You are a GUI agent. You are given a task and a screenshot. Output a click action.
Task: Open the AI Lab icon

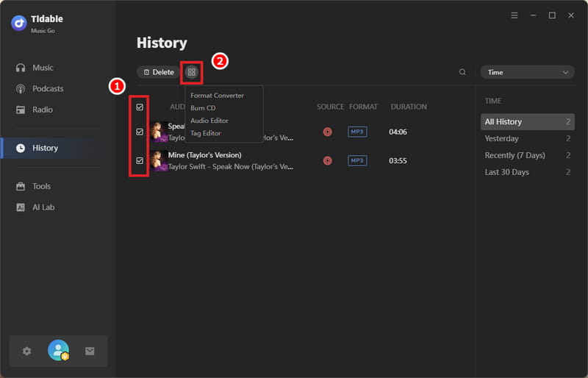21,207
